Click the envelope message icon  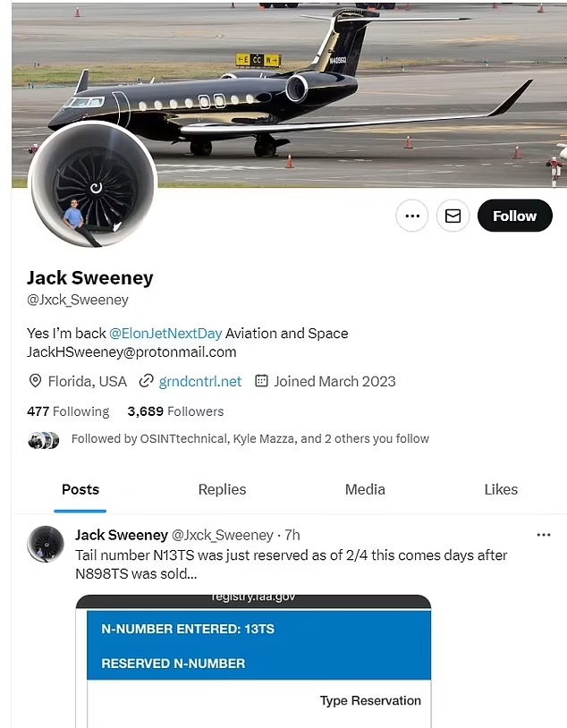pyautogui.click(x=453, y=216)
